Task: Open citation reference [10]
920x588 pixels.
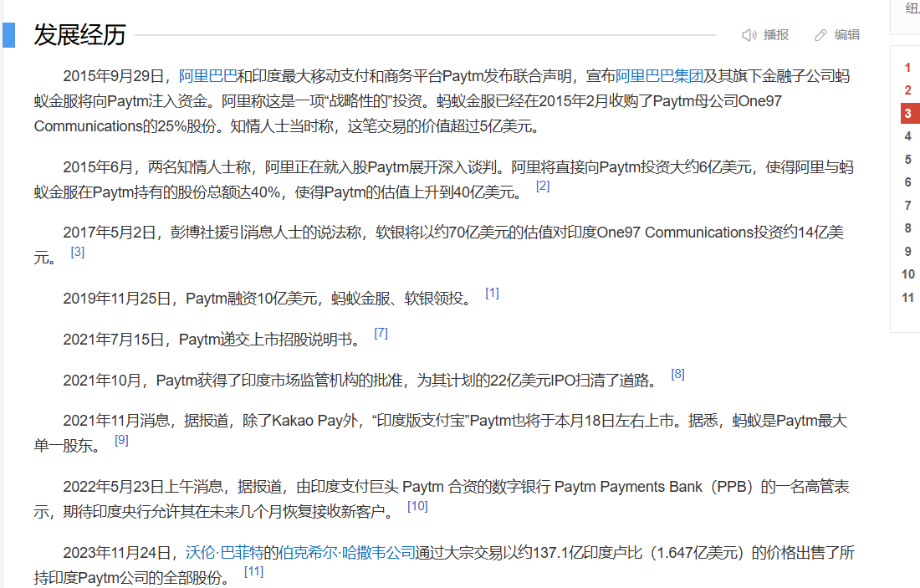Action: point(417,506)
